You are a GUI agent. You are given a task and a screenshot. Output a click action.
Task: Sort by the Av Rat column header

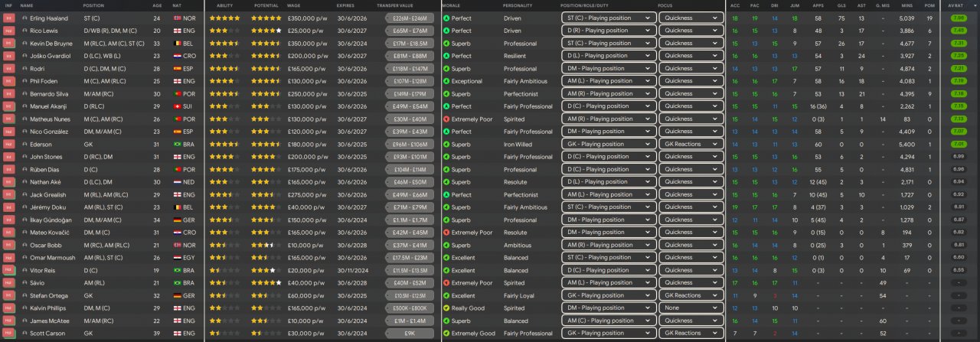[957, 5]
